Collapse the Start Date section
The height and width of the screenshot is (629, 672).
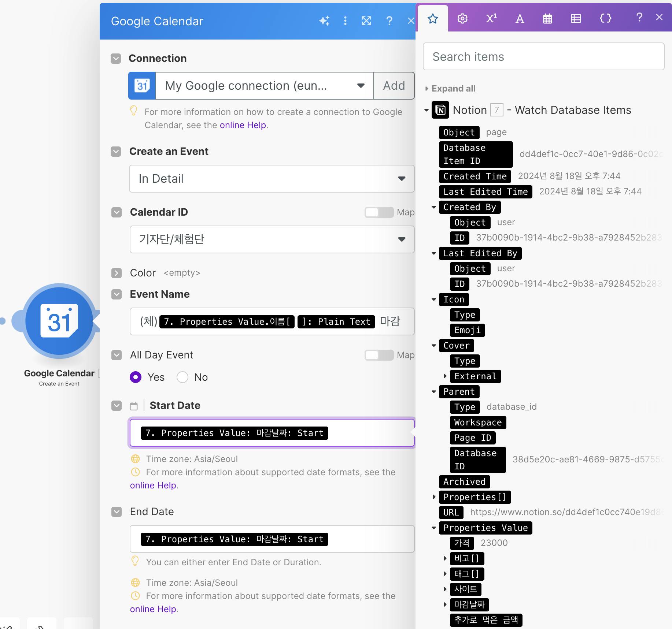click(x=117, y=406)
